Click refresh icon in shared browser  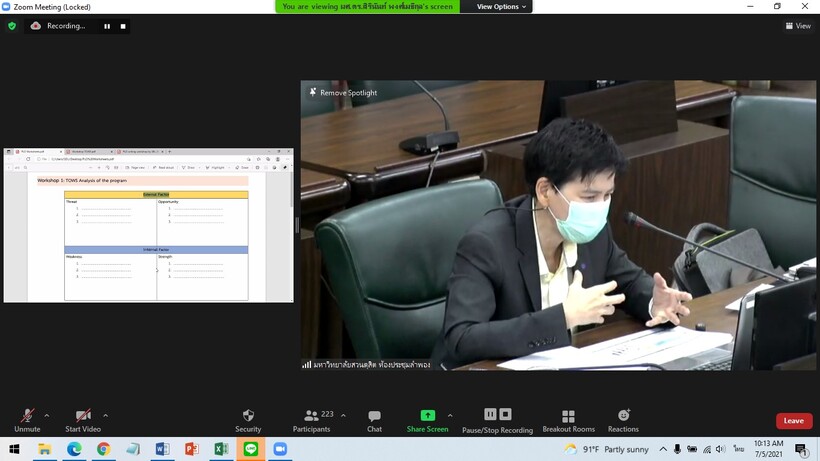click(x=28, y=159)
